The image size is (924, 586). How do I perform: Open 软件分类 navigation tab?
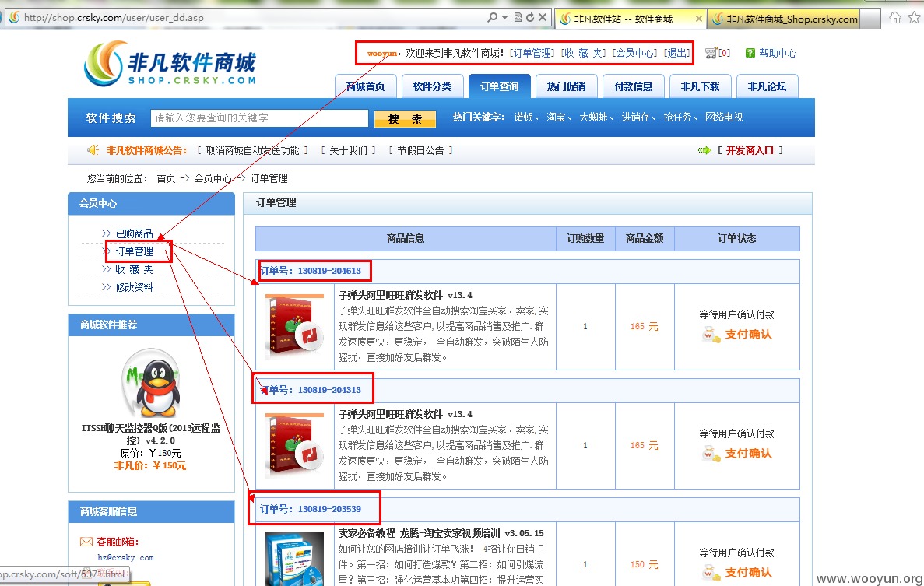[x=432, y=86]
